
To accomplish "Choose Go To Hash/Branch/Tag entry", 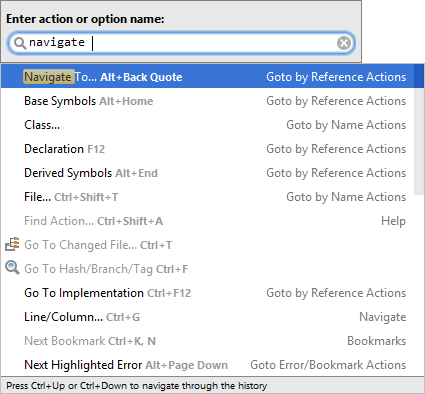I will (x=208, y=269).
